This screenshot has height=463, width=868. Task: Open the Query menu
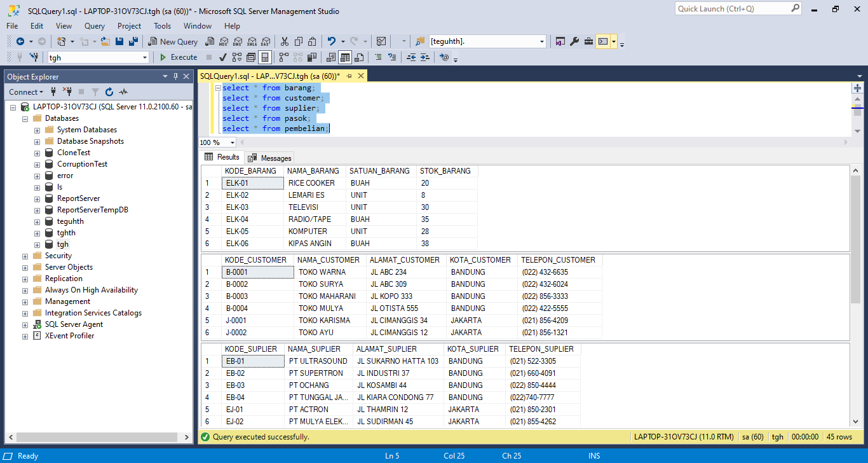(x=93, y=26)
